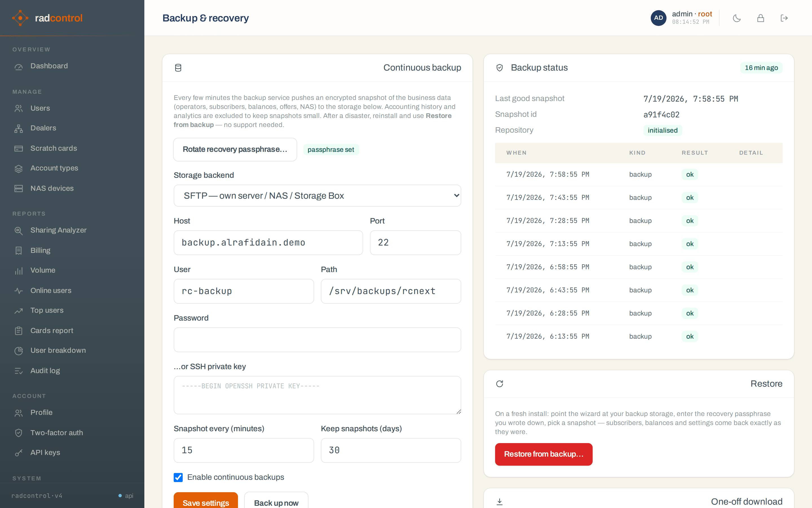Click the Dealers hierarchy icon
This screenshot has height=508, width=812.
click(19, 128)
